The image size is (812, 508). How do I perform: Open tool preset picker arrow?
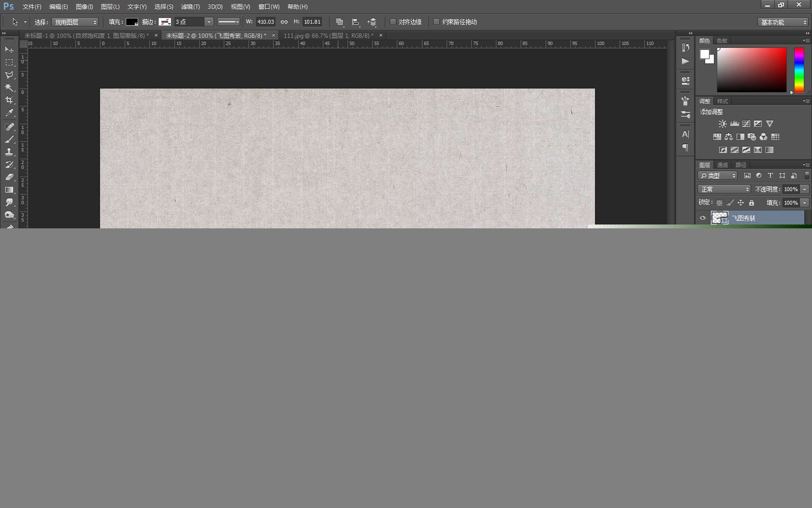coord(25,22)
